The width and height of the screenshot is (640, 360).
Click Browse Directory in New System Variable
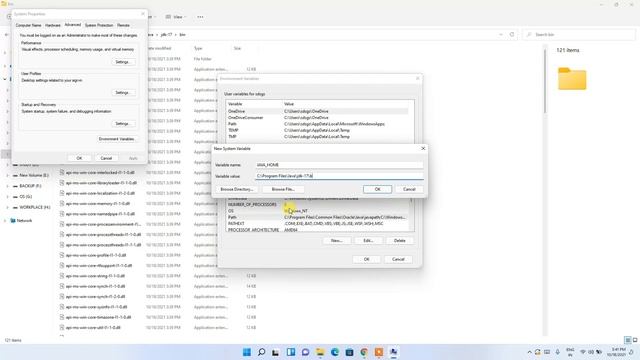coord(237,189)
